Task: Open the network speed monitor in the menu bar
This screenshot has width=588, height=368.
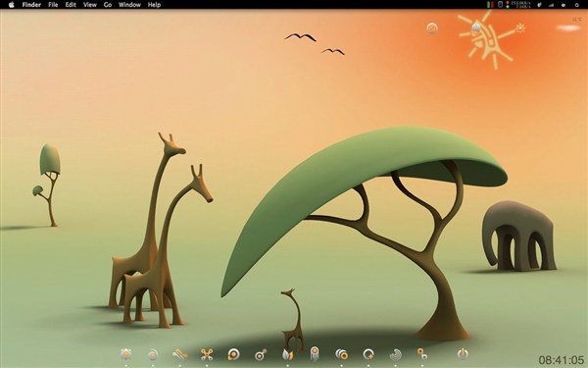Action: pyautogui.click(x=518, y=5)
